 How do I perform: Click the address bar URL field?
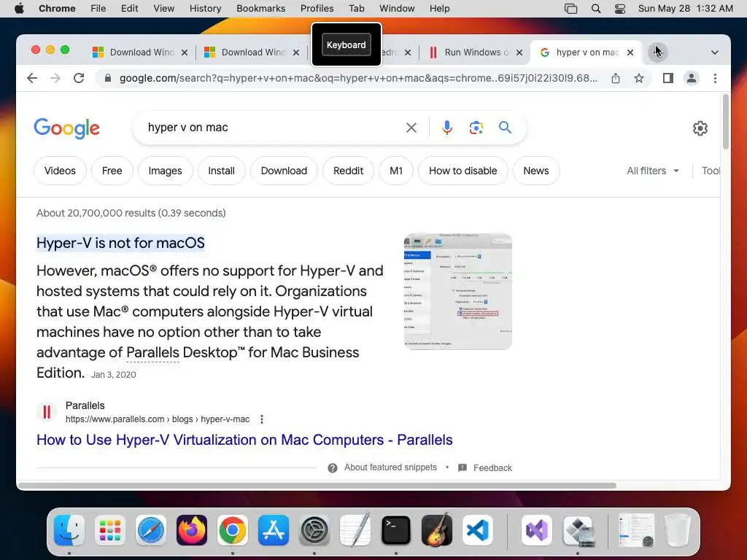point(358,78)
